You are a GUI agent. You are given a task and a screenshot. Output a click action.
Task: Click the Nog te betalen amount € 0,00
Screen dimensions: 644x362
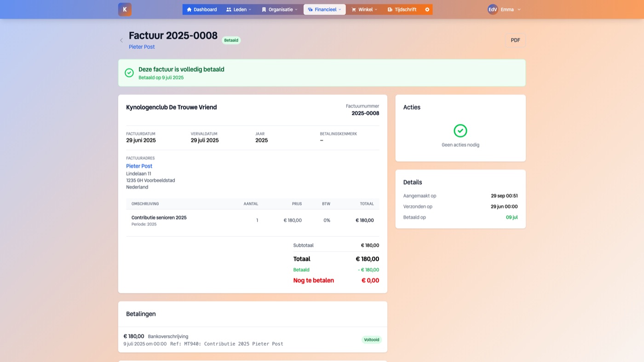pyautogui.click(x=370, y=280)
